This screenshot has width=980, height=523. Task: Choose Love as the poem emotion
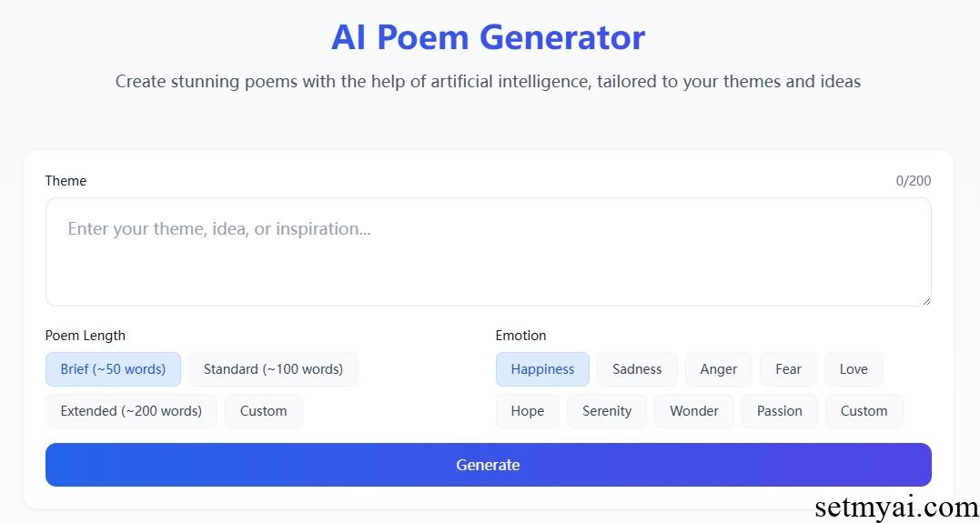point(854,369)
